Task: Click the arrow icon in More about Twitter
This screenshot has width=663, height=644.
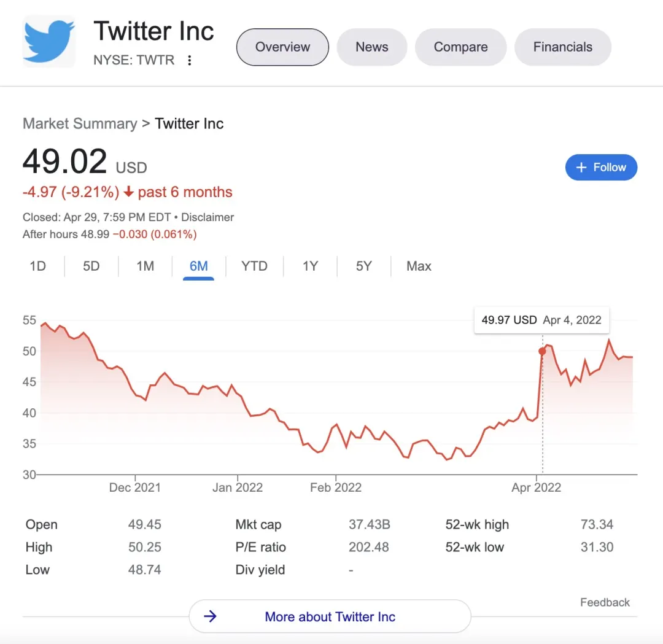Action: [x=211, y=616]
